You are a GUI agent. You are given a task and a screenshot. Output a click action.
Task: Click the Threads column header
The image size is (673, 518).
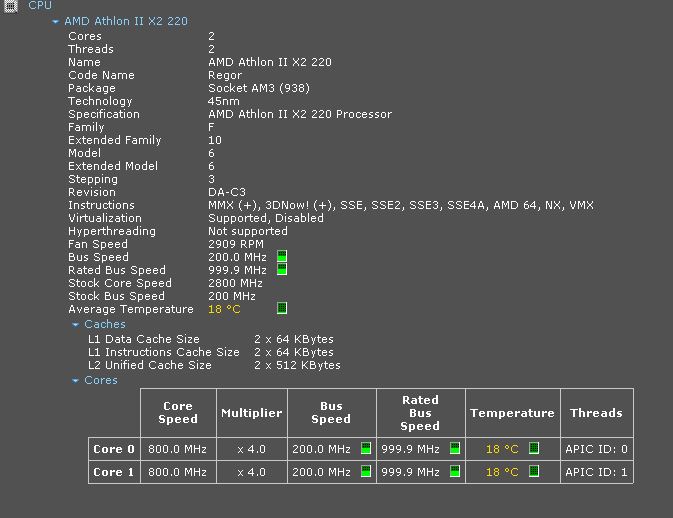597,412
